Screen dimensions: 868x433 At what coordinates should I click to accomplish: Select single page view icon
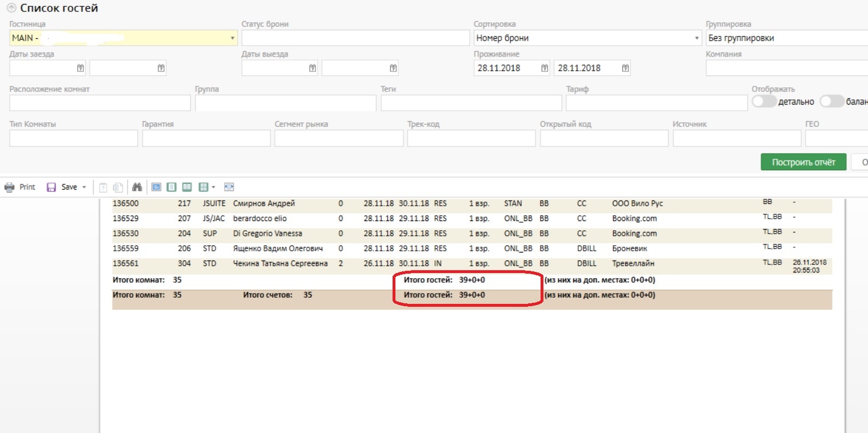coord(171,187)
